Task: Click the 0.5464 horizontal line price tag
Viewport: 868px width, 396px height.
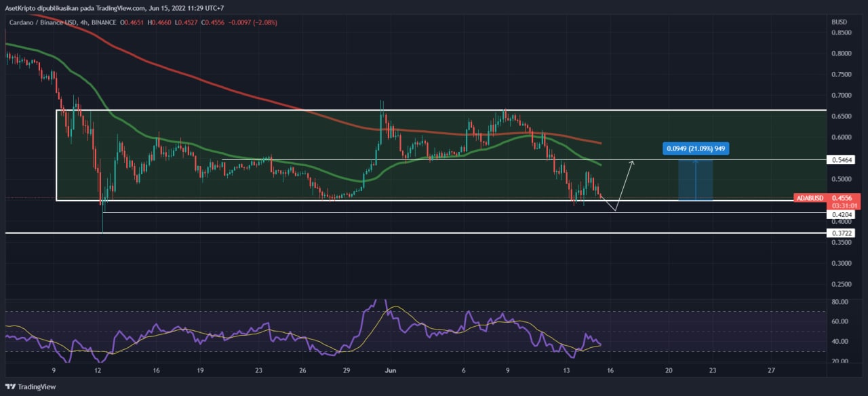Action: (x=842, y=160)
